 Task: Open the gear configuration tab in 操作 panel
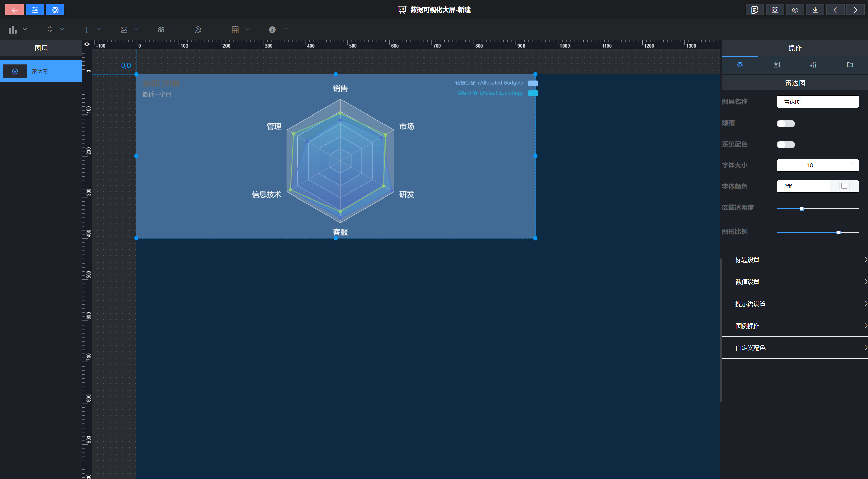740,65
